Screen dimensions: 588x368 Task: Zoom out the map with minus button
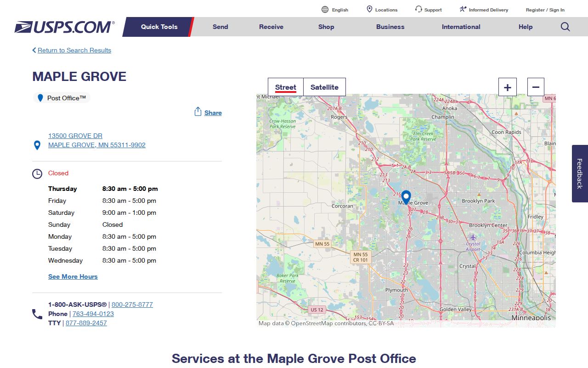[536, 87]
